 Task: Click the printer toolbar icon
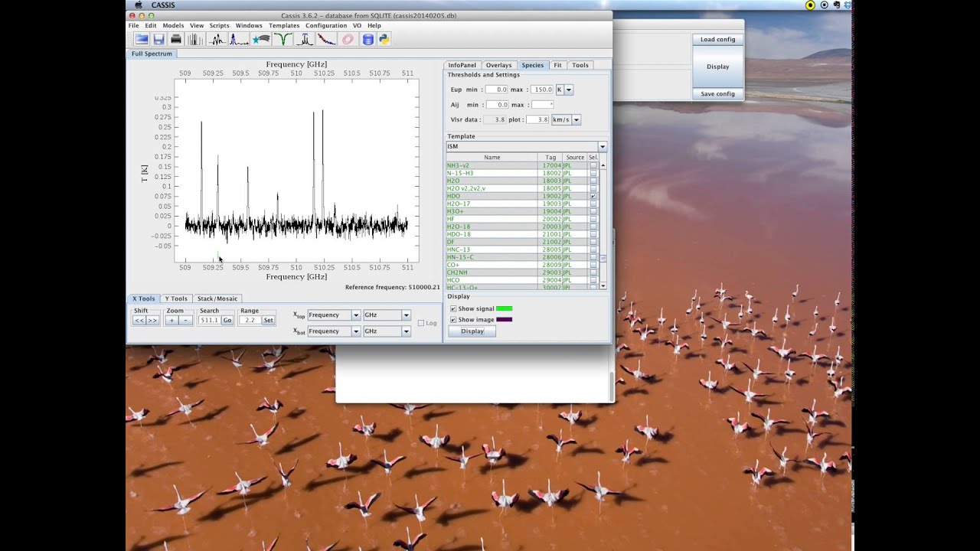[x=176, y=39]
